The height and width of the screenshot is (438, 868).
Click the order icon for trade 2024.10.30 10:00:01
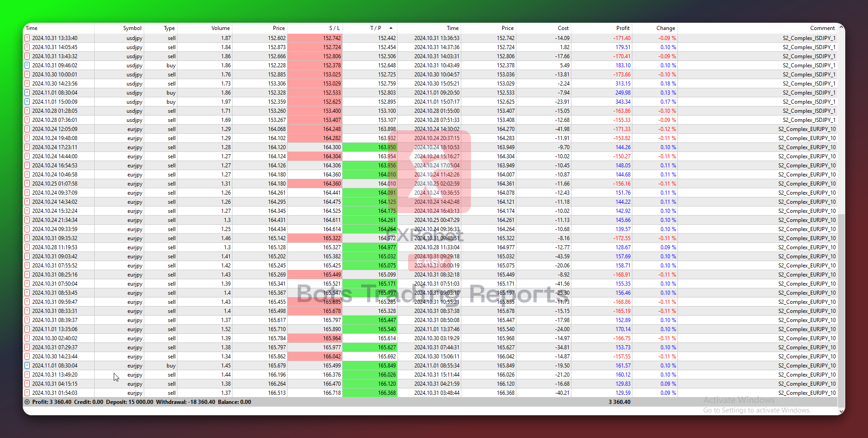click(27, 75)
